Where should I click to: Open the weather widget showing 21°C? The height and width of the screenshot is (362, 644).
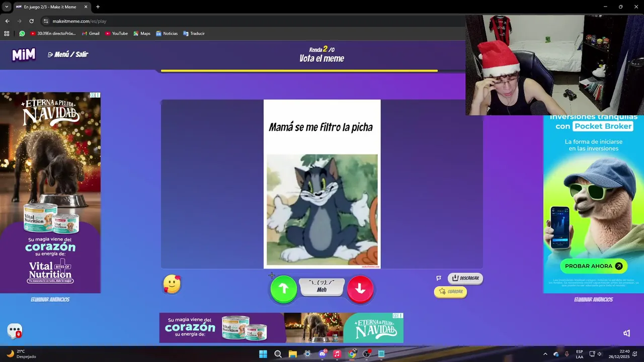tap(21, 354)
